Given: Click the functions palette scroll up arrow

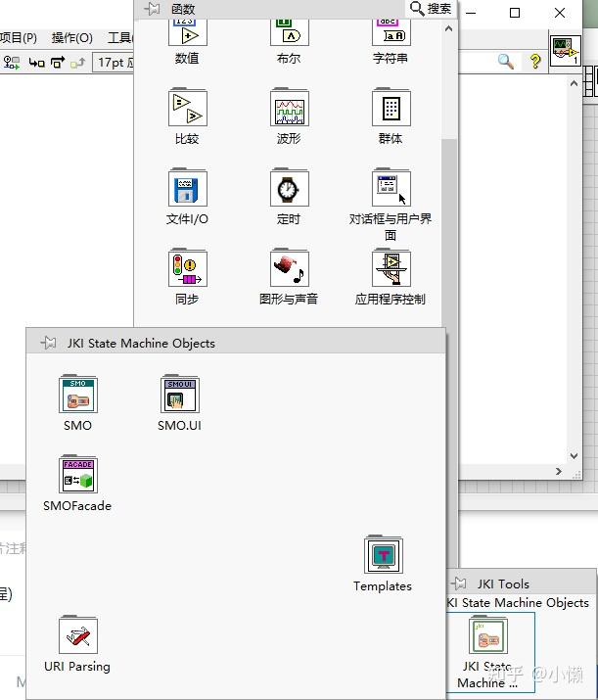Looking at the screenshot, I should pyautogui.click(x=449, y=28).
